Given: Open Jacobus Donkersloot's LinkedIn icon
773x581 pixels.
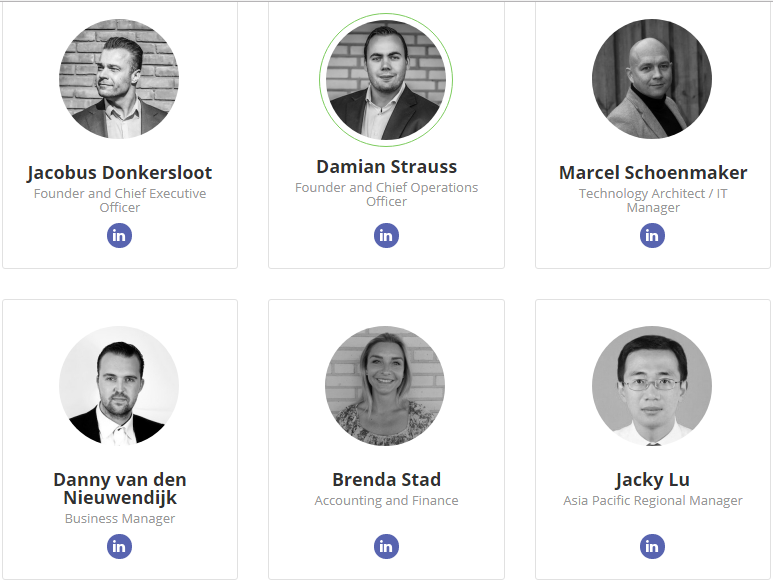Looking at the screenshot, I should coord(119,236).
